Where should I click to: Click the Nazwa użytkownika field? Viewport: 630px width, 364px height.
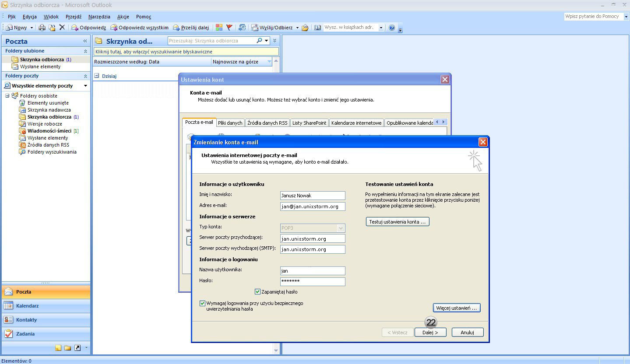313,271
